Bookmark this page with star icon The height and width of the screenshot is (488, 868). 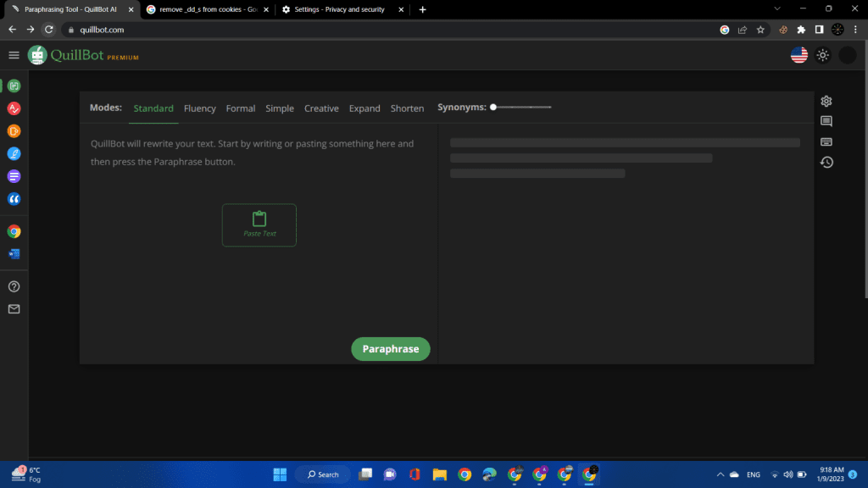point(760,30)
